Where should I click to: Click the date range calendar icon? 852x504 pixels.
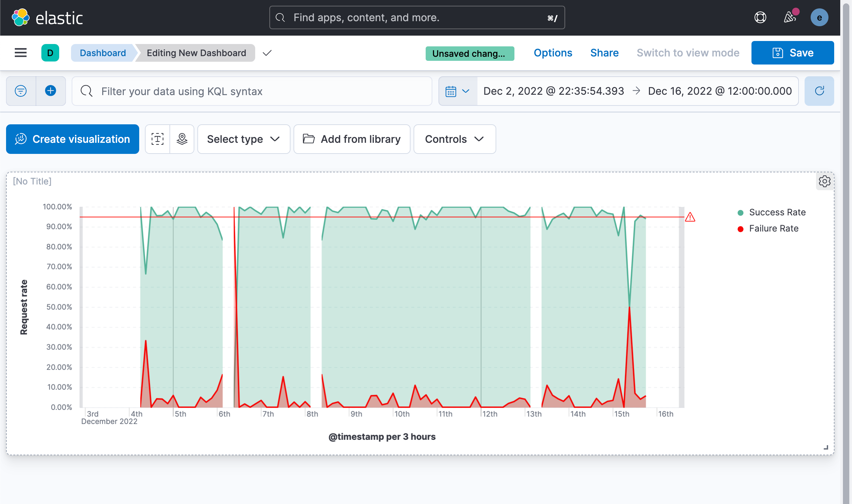click(x=451, y=91)
